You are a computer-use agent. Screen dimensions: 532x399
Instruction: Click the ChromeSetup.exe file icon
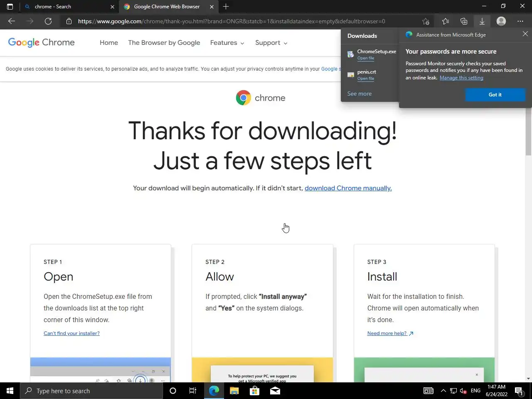pos(351,54)
